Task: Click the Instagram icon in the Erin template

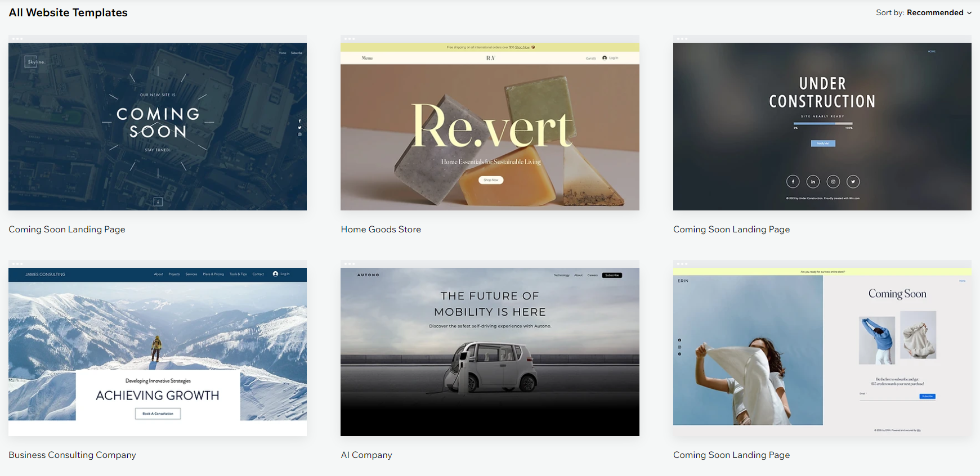Action: point(679,347)
